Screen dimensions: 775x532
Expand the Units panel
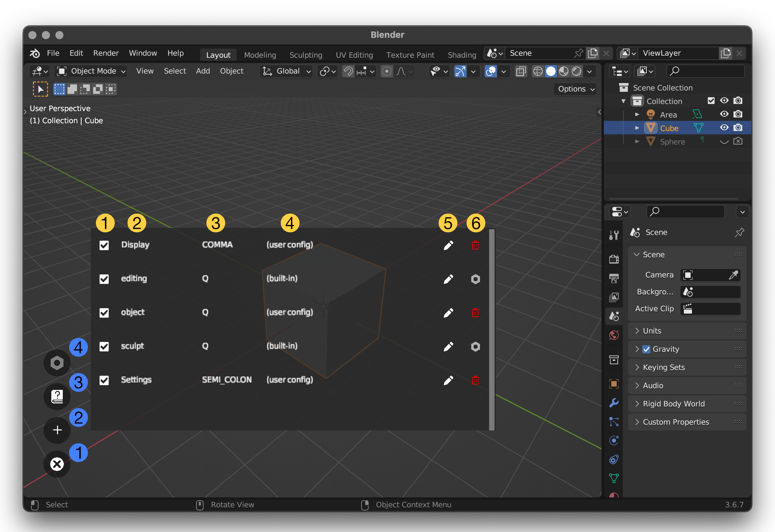(687, 331)
